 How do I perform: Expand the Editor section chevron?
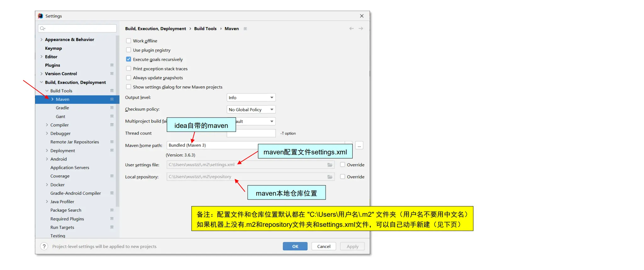point(41,57)
